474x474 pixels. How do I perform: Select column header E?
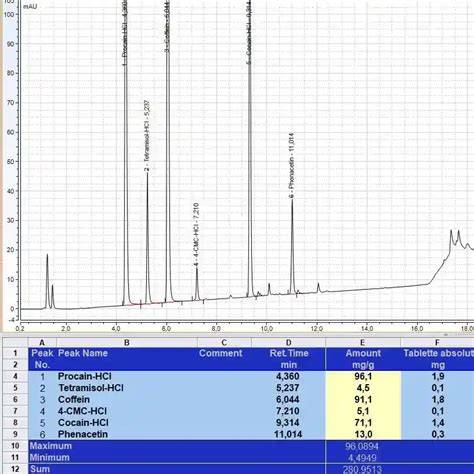pyautogui.click(x=363, y=342)
